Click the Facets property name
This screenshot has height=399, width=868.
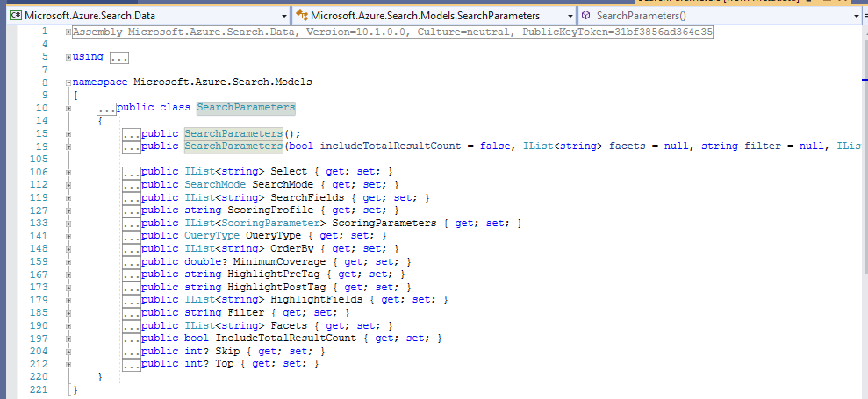point(289,325)
